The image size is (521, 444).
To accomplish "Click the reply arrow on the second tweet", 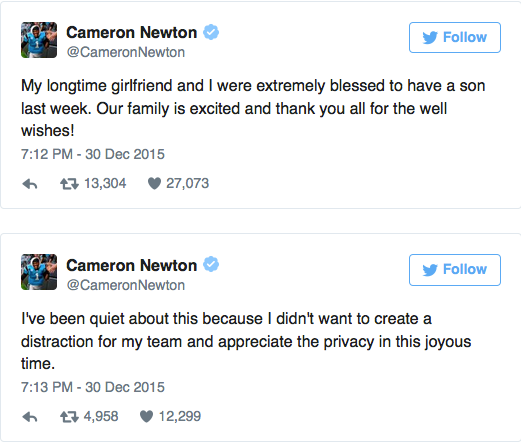I will click(30, 417).
